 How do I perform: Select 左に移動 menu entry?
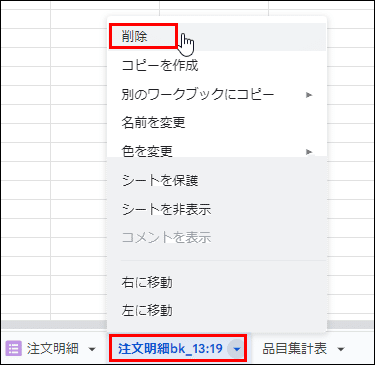tap(217, 311)
